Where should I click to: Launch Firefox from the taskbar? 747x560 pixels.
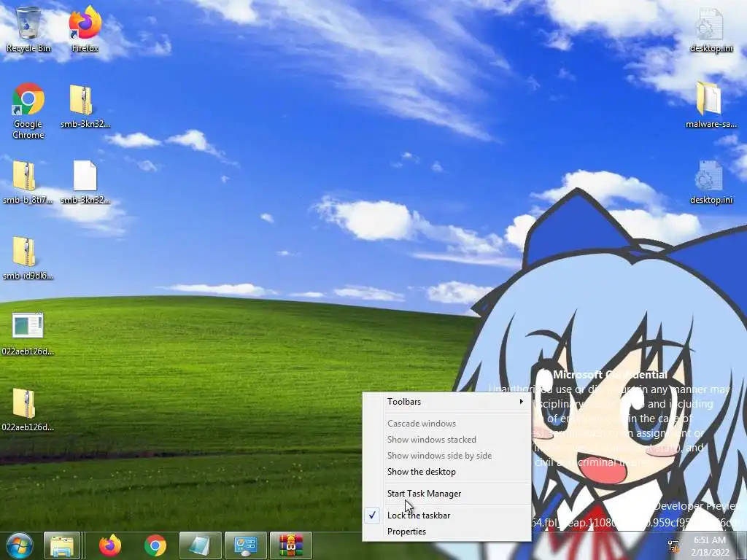(x=110, y=545)
